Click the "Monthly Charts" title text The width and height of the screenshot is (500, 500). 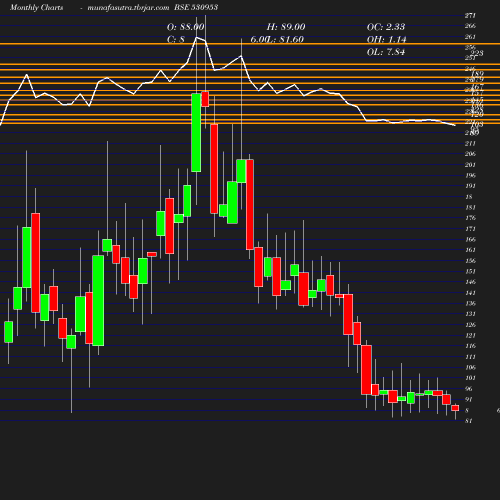pos(36,7)
